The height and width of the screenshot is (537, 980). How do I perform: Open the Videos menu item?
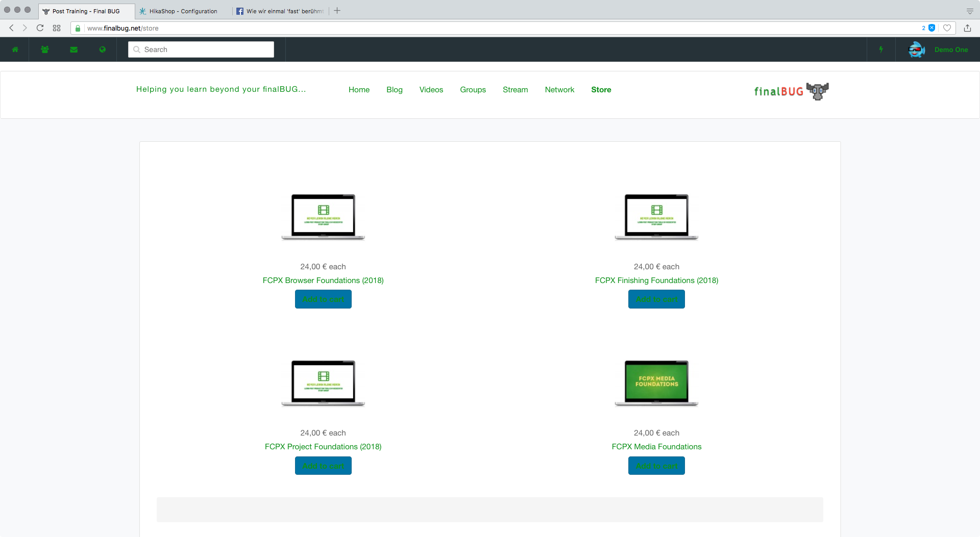(431, 90)
